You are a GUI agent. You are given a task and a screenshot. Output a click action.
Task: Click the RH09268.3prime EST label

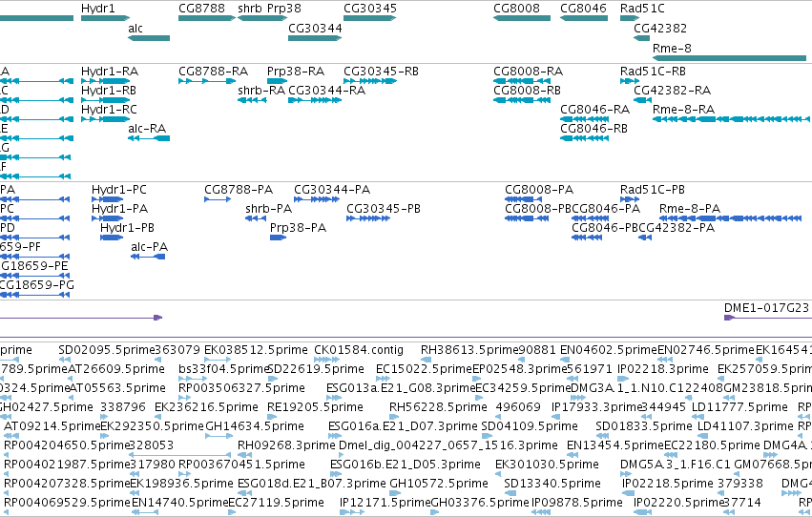[286, 445]
